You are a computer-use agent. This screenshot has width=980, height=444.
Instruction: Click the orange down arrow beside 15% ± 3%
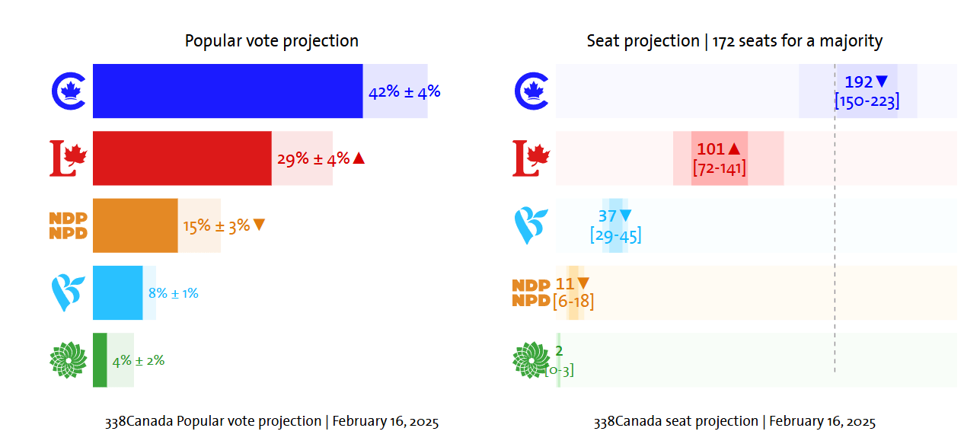coord(259,225)
